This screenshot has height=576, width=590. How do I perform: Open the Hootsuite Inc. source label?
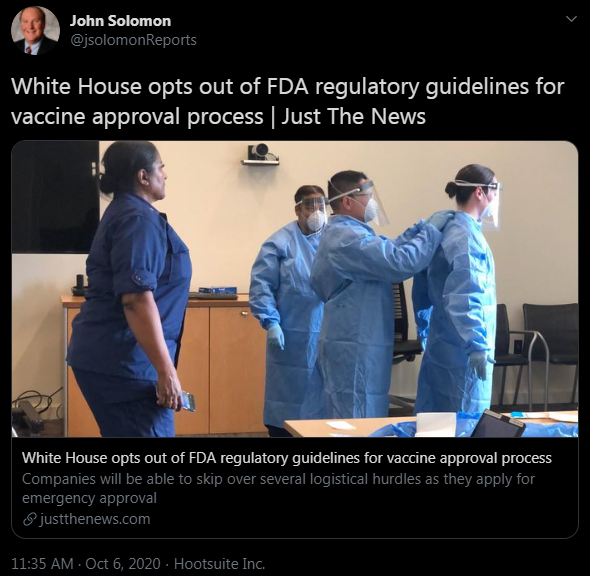pos(219,564)
